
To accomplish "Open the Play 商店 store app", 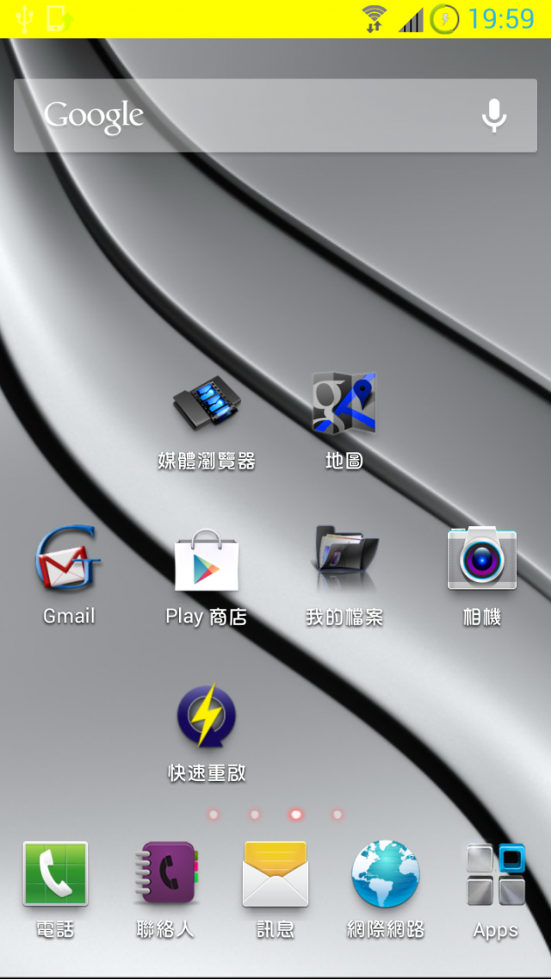I will click(x=206, y=560).
